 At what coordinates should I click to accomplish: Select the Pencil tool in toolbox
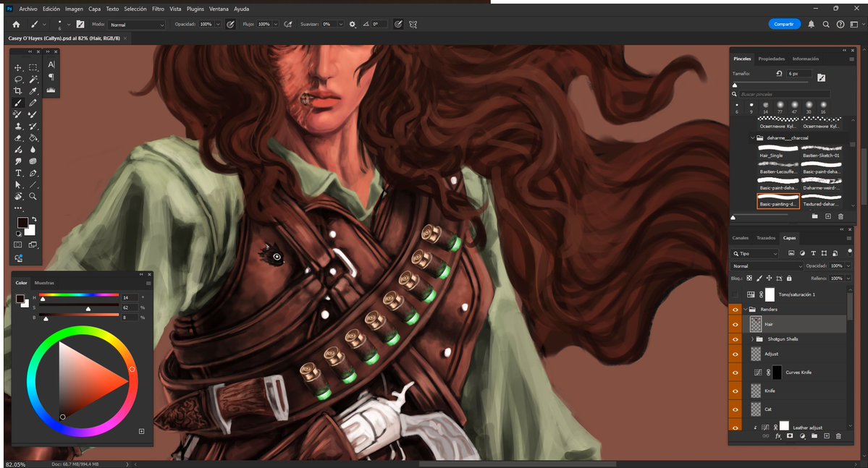(33, 103)
